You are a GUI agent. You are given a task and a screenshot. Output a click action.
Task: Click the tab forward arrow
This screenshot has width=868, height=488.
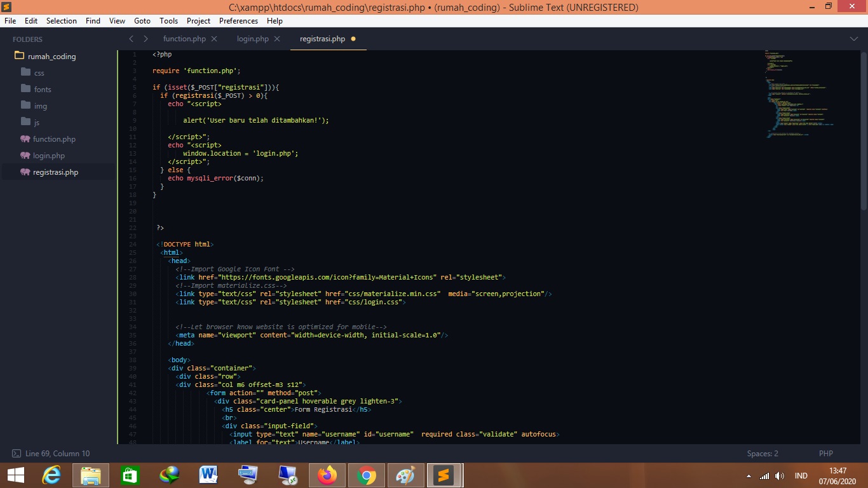[x=146, y=39]
